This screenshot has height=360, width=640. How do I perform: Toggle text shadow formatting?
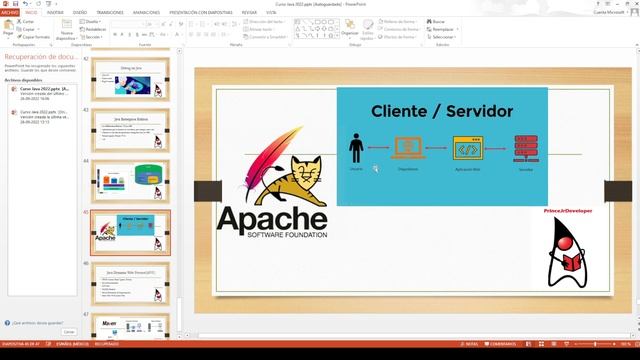click(x=137, y=35)
